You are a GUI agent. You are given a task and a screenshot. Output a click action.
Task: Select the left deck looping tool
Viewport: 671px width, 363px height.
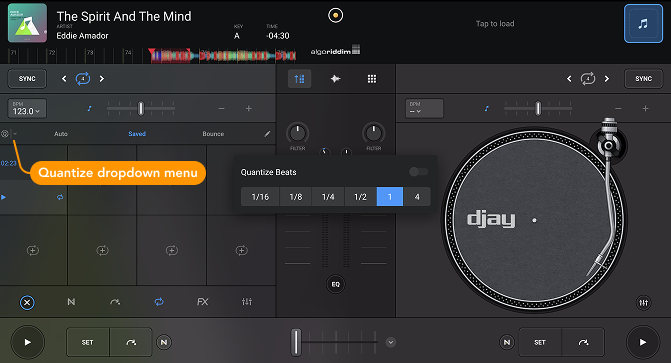pyautogui.click(x=159, y=302)
